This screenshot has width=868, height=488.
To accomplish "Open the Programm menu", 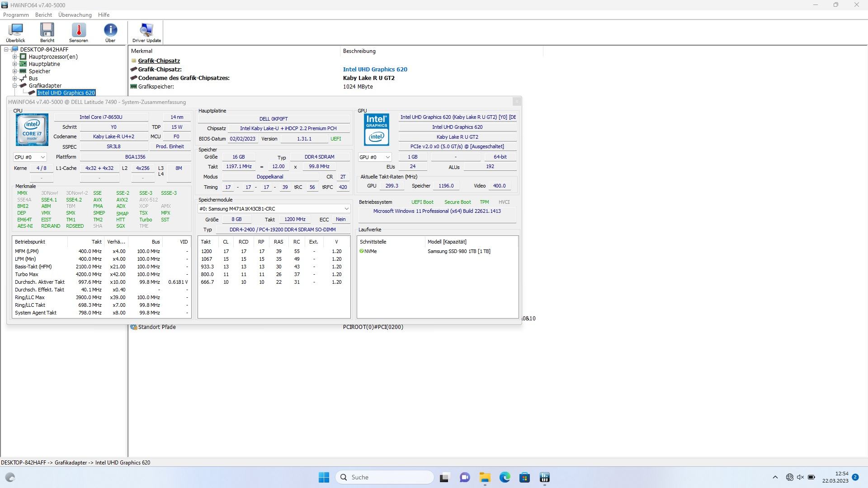I will click(16, 15).
